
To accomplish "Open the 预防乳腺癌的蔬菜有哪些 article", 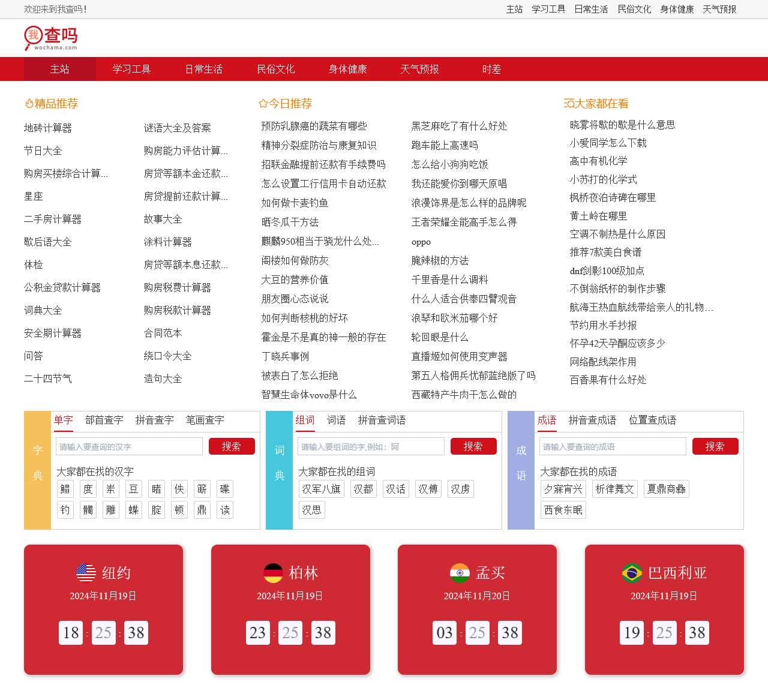I will pyautogui.click(x=314, y=126).
